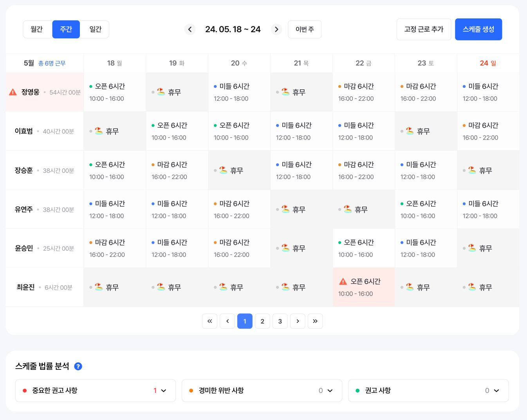Switch to 월간 monthly view
The width and height of the screenshot is (527, 420).
pyautogui.click(x=37, y=29)
